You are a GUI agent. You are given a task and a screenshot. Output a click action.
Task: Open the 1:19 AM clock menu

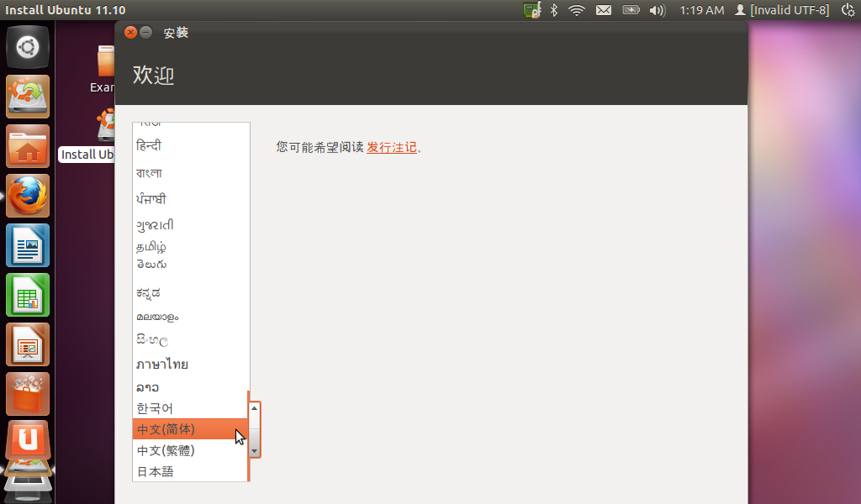[702, 10]
